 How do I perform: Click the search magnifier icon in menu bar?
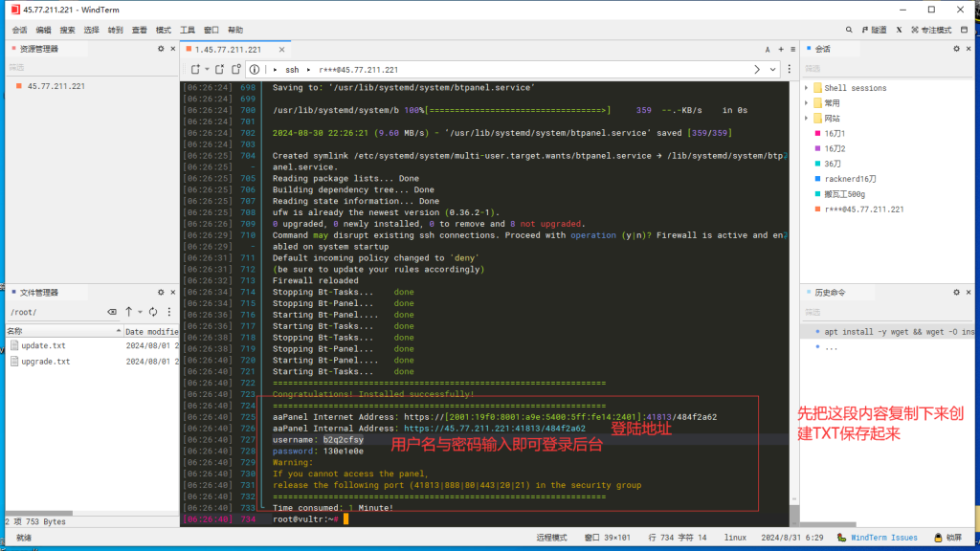click(849, 30)
